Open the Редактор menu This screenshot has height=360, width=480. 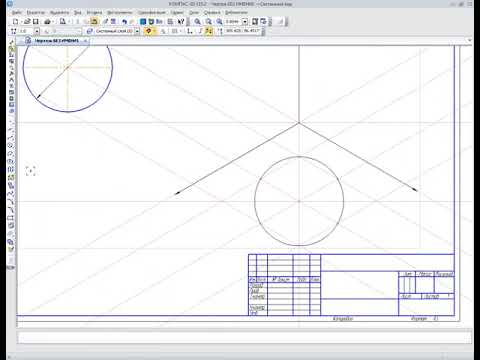coord(36,12)
